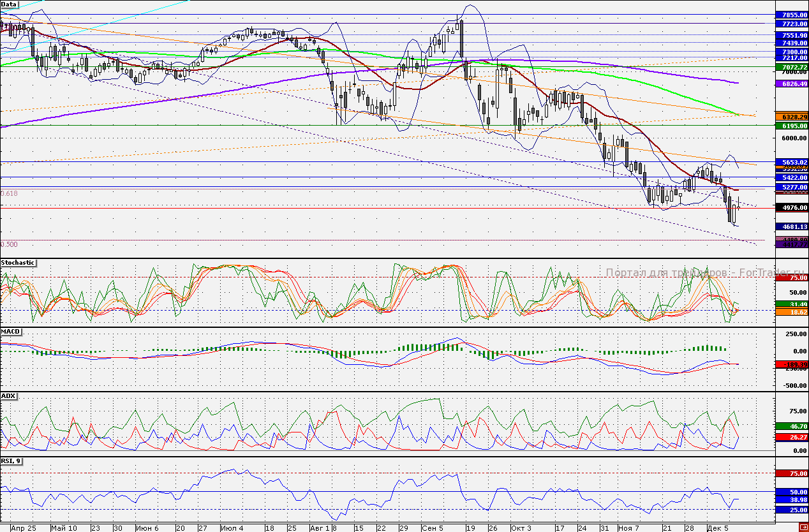Click the orange 6328.29 price tag
The height and width of the screenshot is (532, 809).
coord(791,117)
